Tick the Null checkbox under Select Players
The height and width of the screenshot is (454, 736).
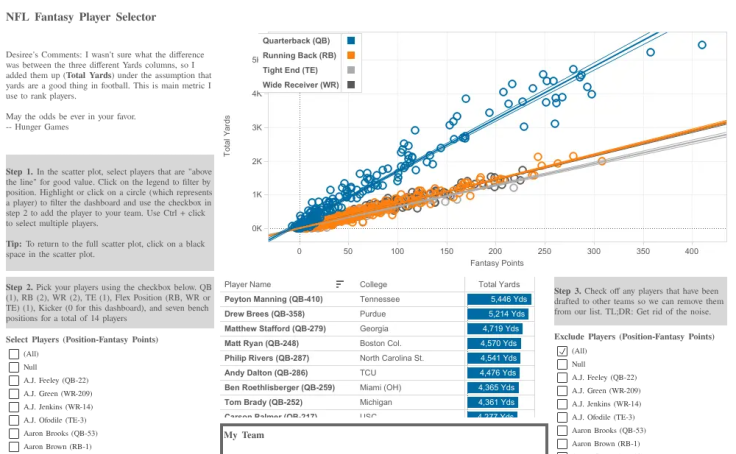[x=14, y=367]
